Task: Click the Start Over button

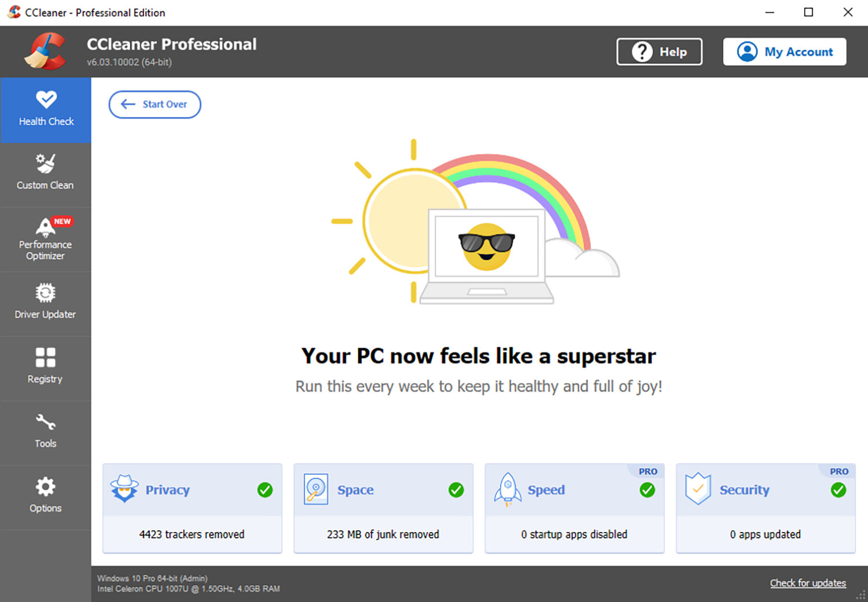Action: pos(155,104)
